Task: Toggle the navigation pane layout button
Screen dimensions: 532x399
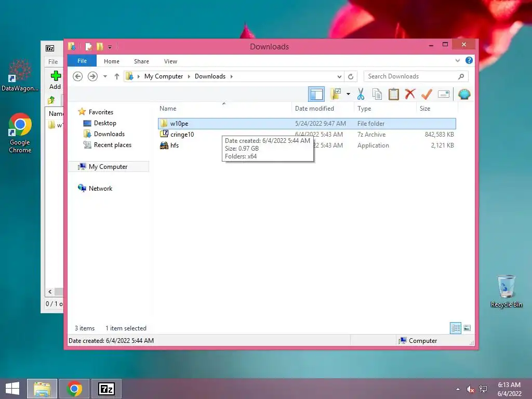Action: 316,94
